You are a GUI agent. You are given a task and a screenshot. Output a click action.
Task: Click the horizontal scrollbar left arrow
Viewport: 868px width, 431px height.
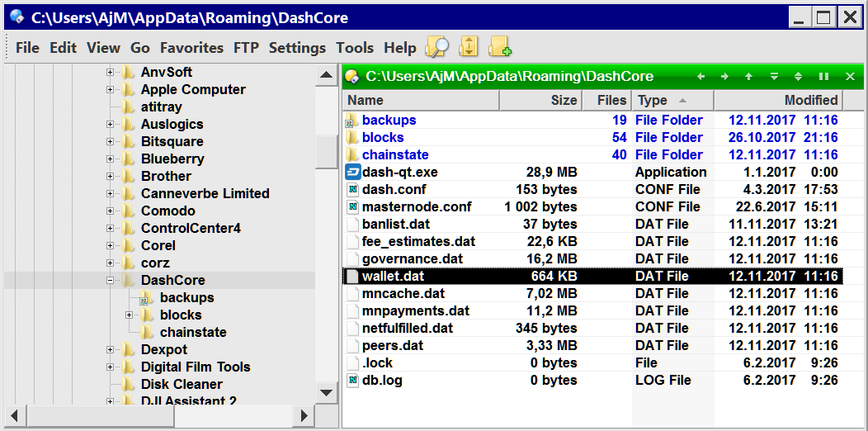15,415
